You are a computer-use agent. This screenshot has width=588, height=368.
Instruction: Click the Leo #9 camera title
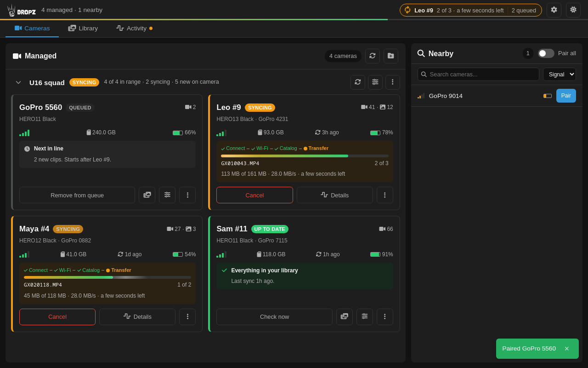coord(229,108)
